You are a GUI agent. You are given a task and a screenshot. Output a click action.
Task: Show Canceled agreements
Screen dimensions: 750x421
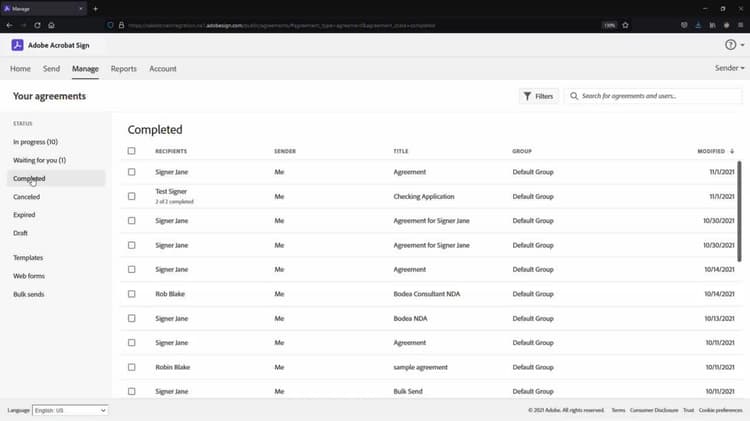[x=26, y=197]
